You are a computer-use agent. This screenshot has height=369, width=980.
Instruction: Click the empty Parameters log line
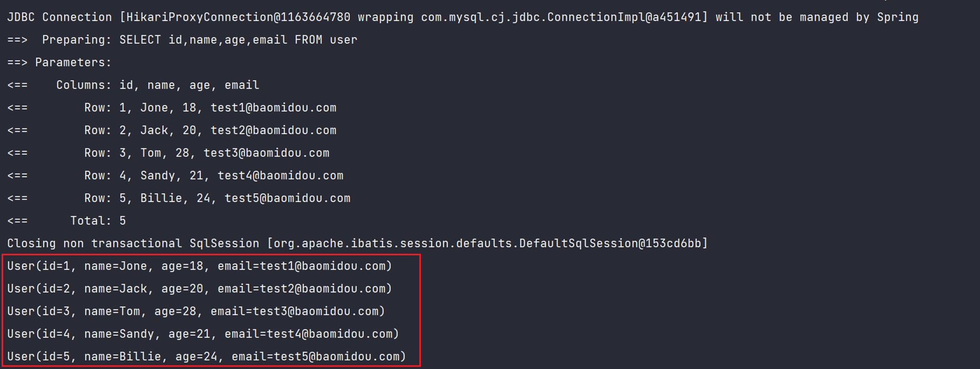[x=59, y=62]
